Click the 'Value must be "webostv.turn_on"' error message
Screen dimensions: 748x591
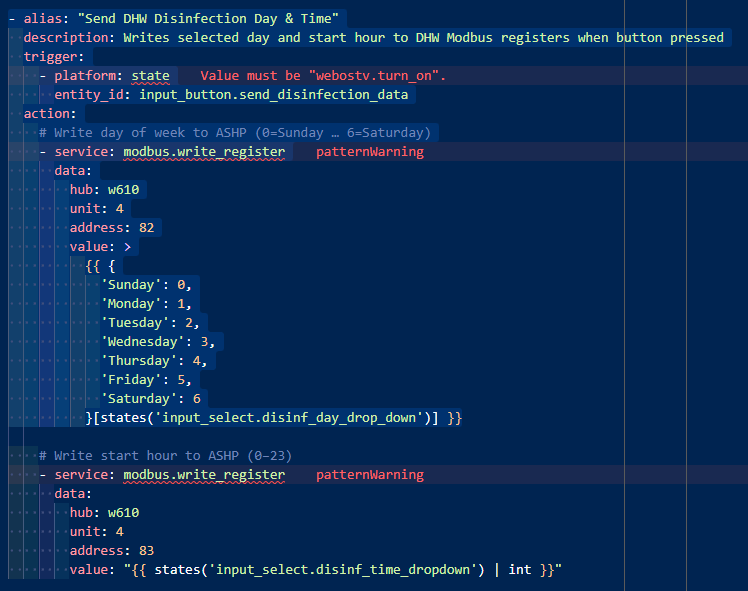coord(323,76)
